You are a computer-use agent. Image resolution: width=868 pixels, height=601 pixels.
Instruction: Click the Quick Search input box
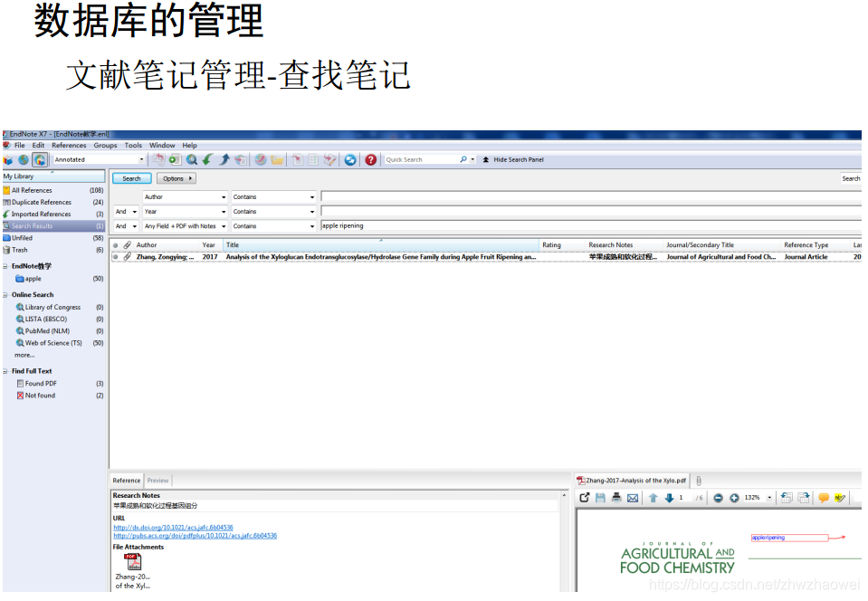421,160
